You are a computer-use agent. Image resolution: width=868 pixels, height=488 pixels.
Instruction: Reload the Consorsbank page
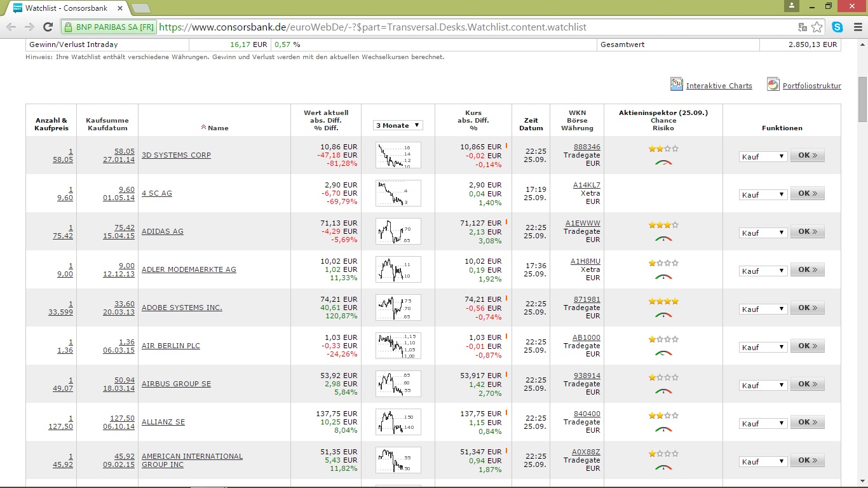(x=48, y=27)
